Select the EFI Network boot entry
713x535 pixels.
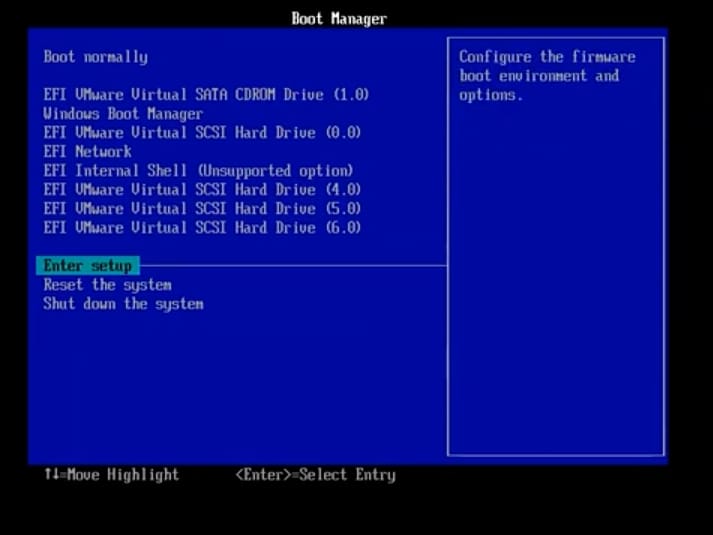(87, 151)
